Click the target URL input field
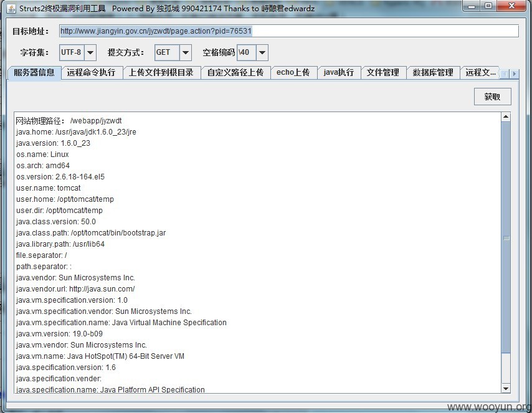This screenshot has height=413, width=532. pyautogui.click(x=288, y=31)
